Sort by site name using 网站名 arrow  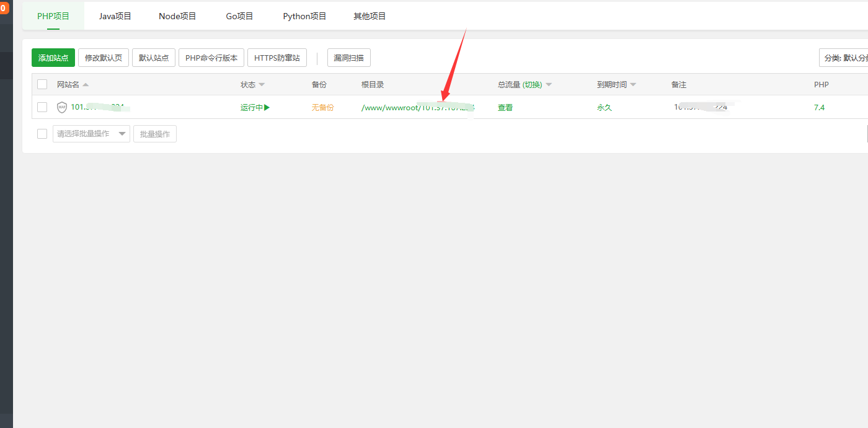click(86, 85)
